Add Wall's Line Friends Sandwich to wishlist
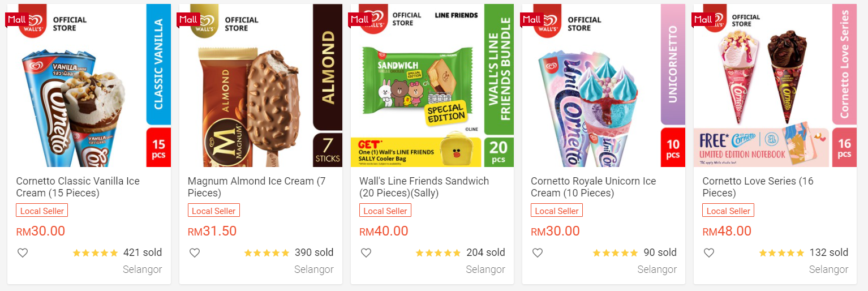This screenshot has width=868, height=291. tap(366, 253)
